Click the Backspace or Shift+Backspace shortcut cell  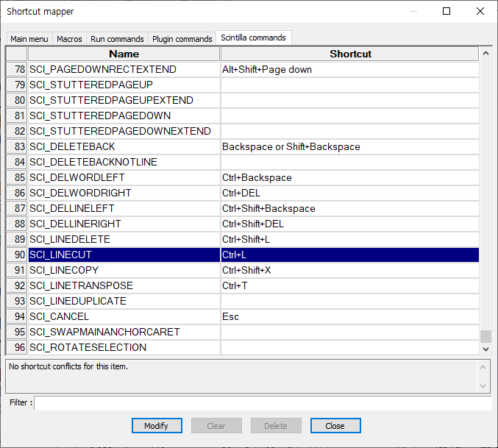pos(350,146)
